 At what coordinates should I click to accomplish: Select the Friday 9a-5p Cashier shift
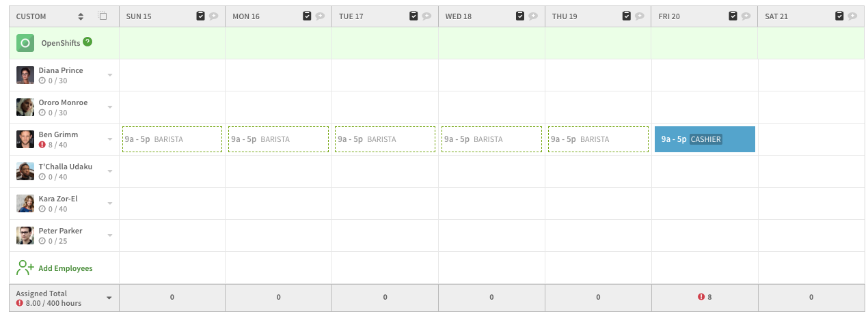705,139
